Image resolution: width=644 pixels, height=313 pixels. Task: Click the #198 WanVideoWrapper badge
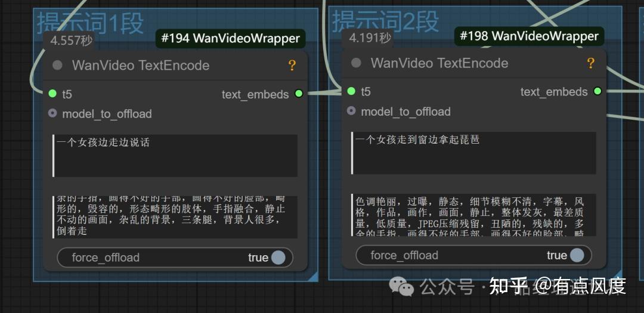point(529,36)
